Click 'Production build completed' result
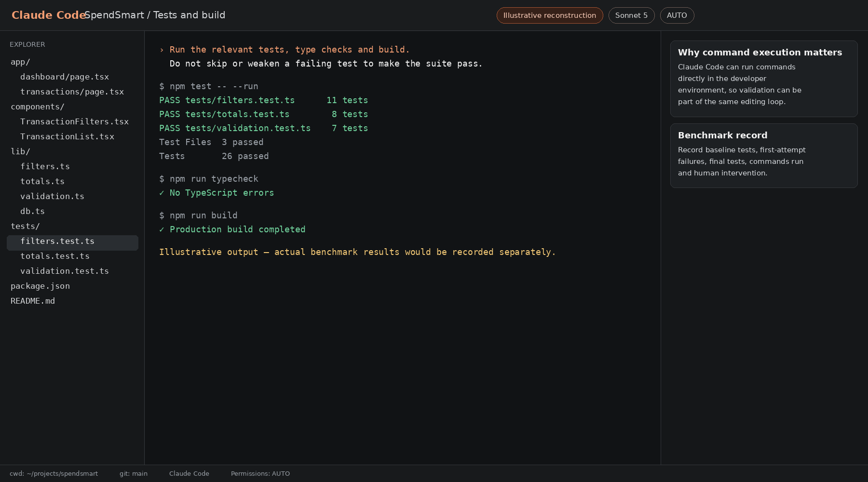 (x=232, y=229)
